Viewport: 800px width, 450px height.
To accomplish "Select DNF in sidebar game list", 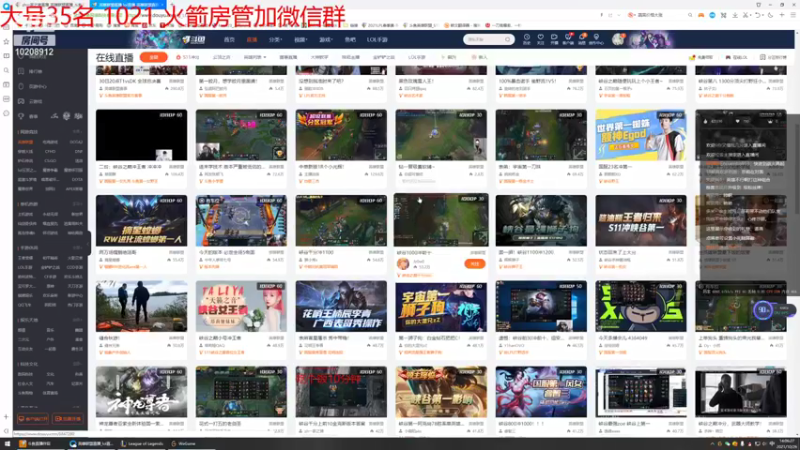I will (x=78, y=152).
